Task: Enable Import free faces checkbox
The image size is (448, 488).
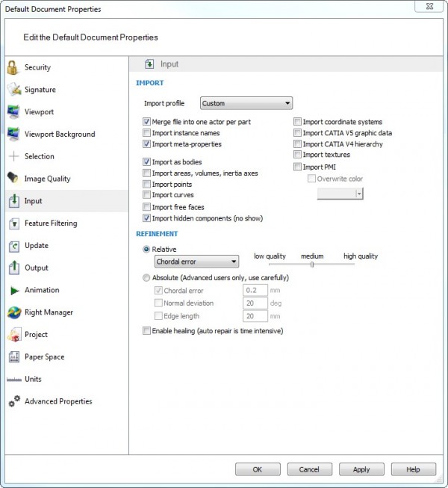Action: pos(146,207)
